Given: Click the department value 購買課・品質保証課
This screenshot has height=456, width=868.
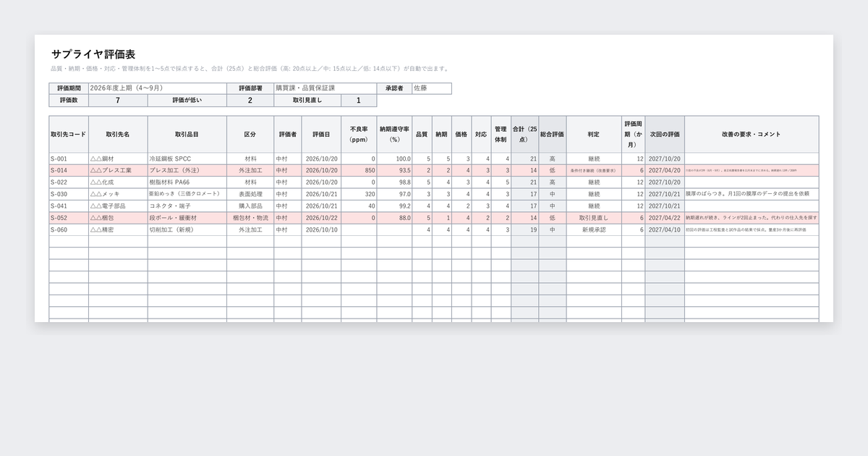Looking at the screenshot, I should click(x=325, y=88).
